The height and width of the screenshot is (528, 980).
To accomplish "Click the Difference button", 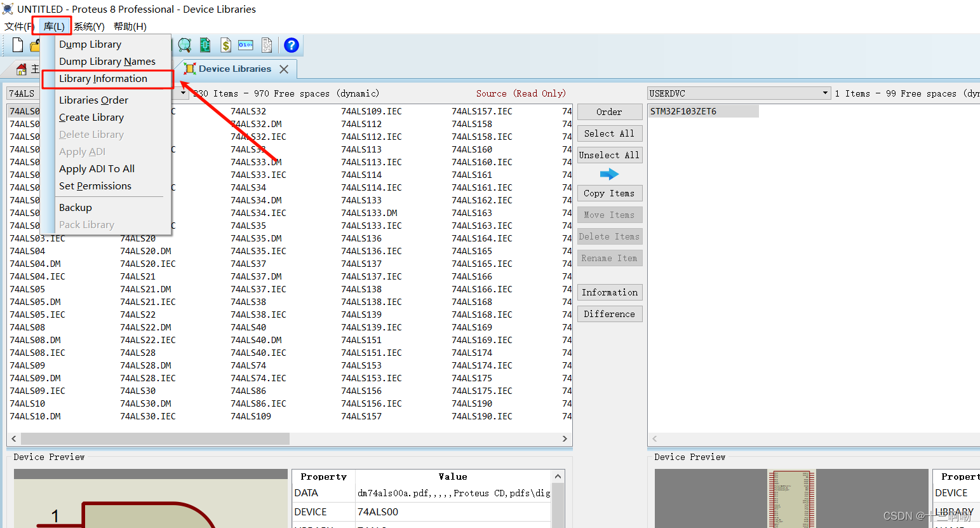I will click(609, 314).
